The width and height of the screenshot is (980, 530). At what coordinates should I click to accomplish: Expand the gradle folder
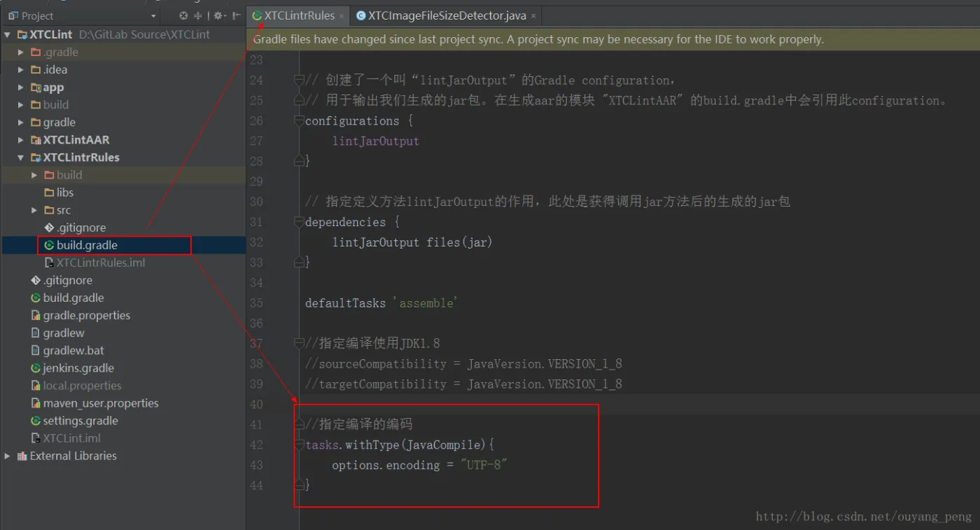(x=21, y=123)
